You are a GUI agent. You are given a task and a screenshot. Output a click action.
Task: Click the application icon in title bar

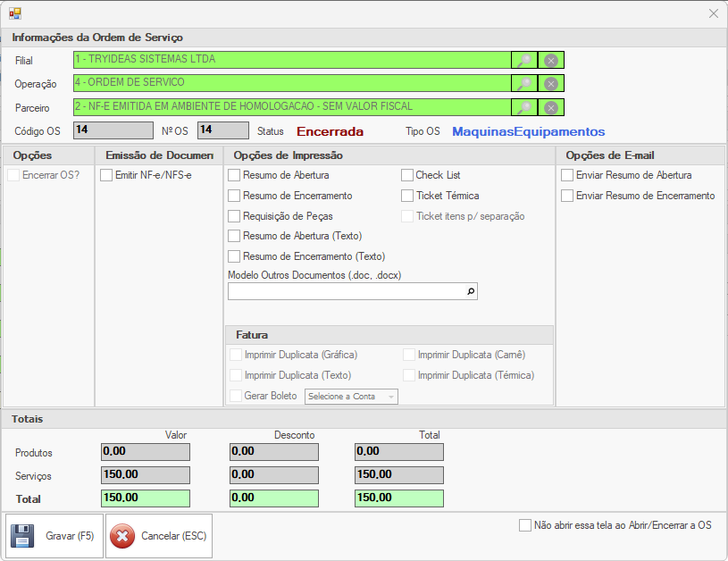pyautogui.click(x=15, y=13)
